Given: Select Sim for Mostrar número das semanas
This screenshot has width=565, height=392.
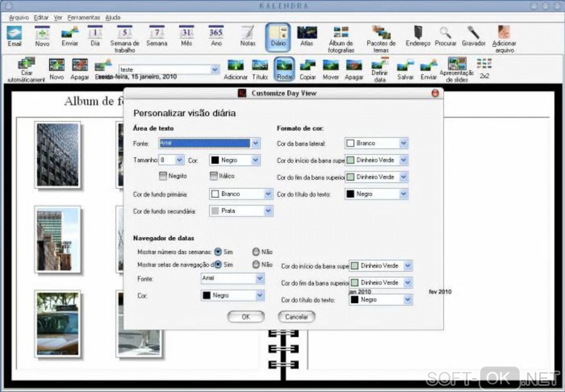Looking at the screenshot, I should coord(218,251).
